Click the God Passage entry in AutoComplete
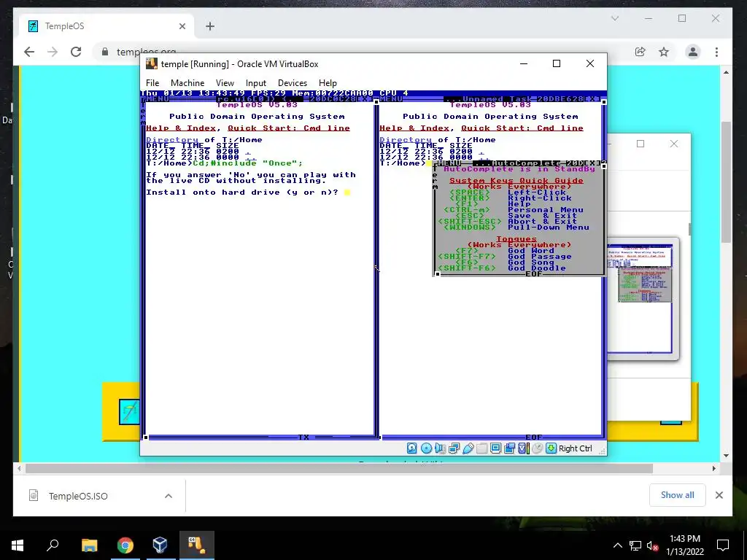 pos(540,256)
